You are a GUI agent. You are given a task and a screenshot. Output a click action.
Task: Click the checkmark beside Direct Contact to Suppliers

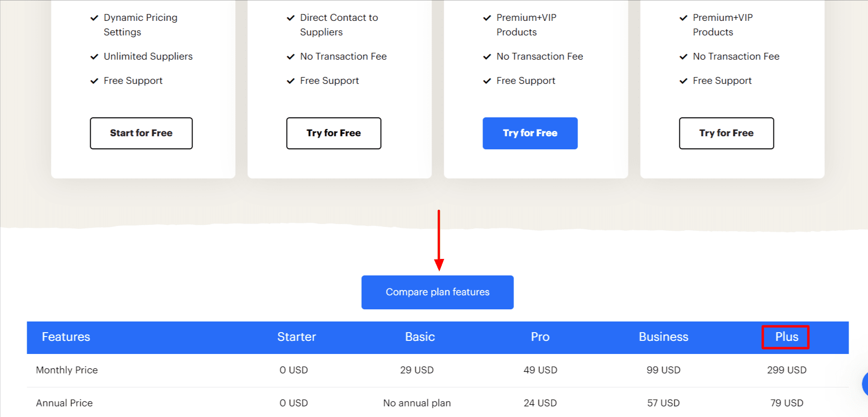coord(291,18)
